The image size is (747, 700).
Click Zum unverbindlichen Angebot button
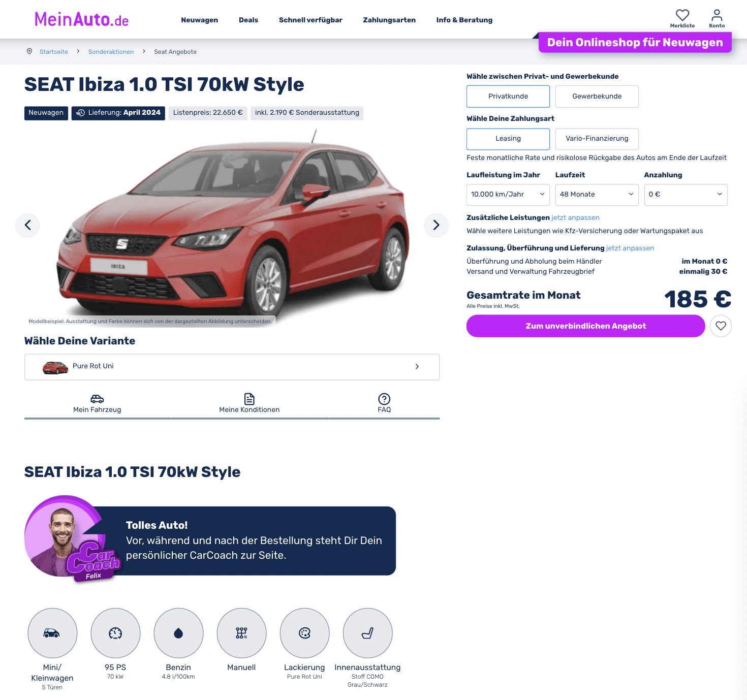(585, 326)
